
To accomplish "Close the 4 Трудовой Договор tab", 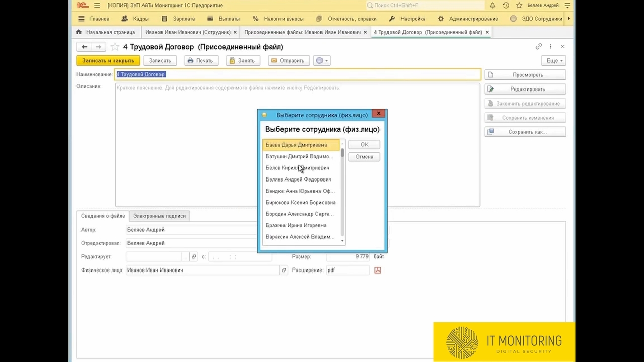I will click(x=487, y=32).
